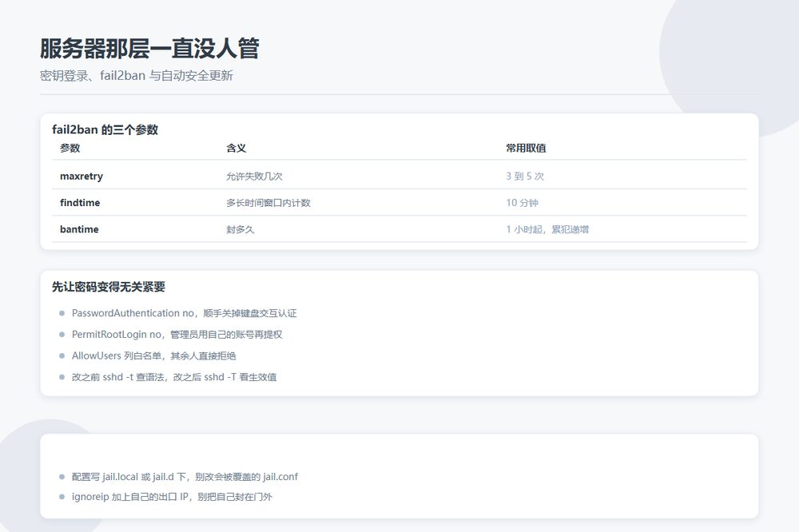The width and height of the screenshot is (799, 532).
Task: Select the findtime parameter cell
Action: pyautogui.click(x=80, y=203)
